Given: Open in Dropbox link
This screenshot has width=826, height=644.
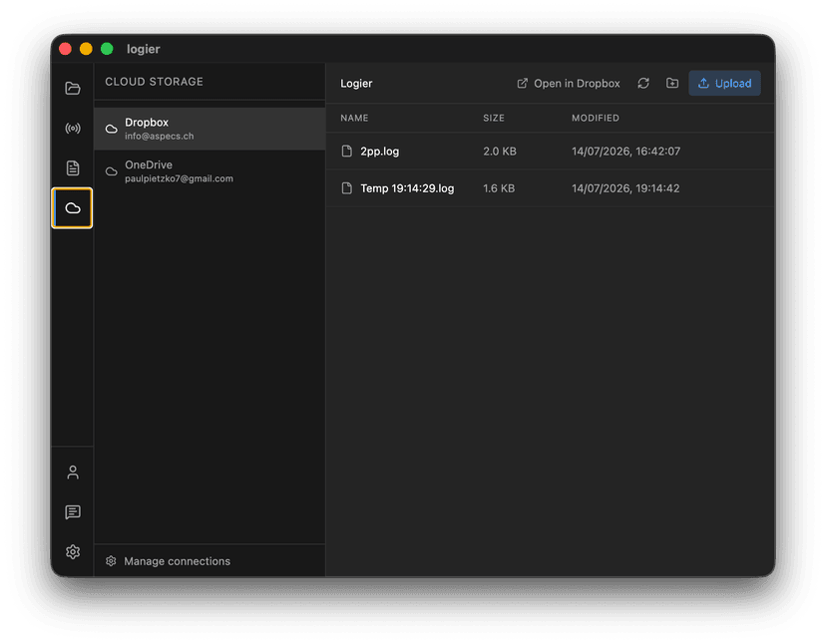Looking at the screenshot, I should click(x=569, y=83).
